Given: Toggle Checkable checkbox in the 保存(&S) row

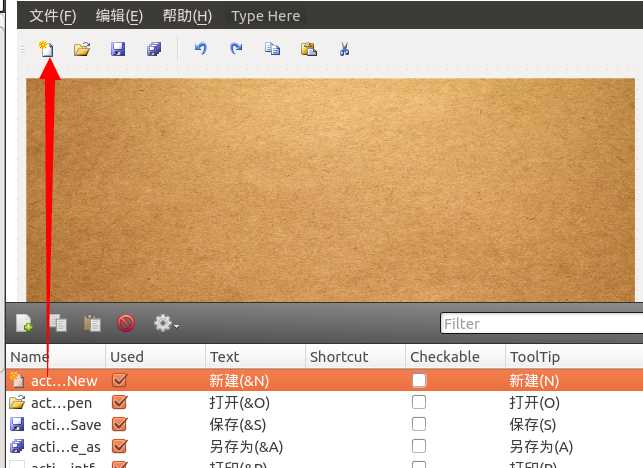Looking at the screenshot, I should click(x=419, y=424).
